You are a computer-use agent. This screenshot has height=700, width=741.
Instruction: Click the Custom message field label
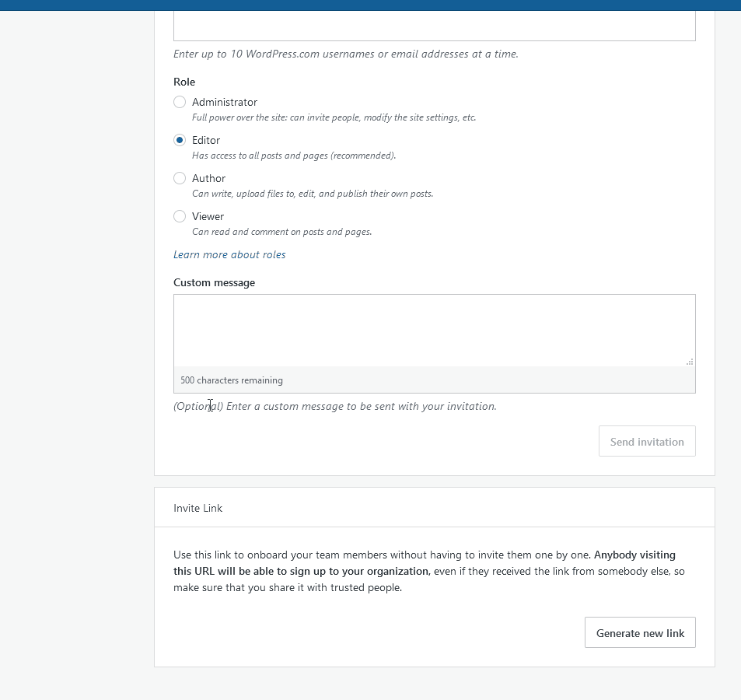(x=214, y=282)
